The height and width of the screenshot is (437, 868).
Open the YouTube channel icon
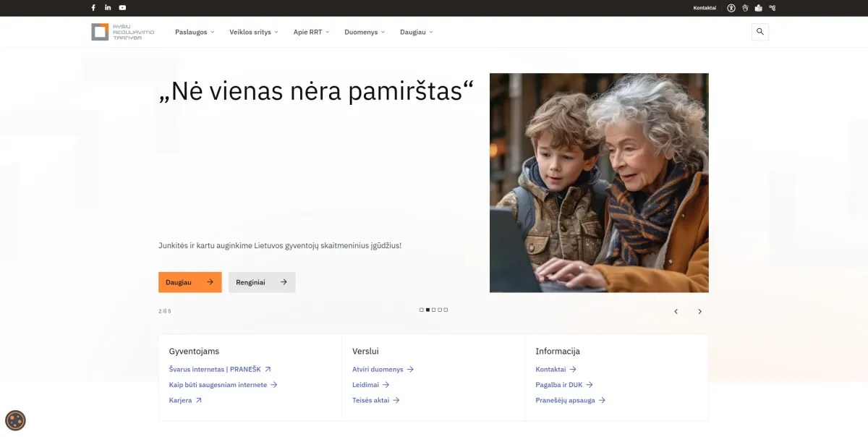(122, 8)
